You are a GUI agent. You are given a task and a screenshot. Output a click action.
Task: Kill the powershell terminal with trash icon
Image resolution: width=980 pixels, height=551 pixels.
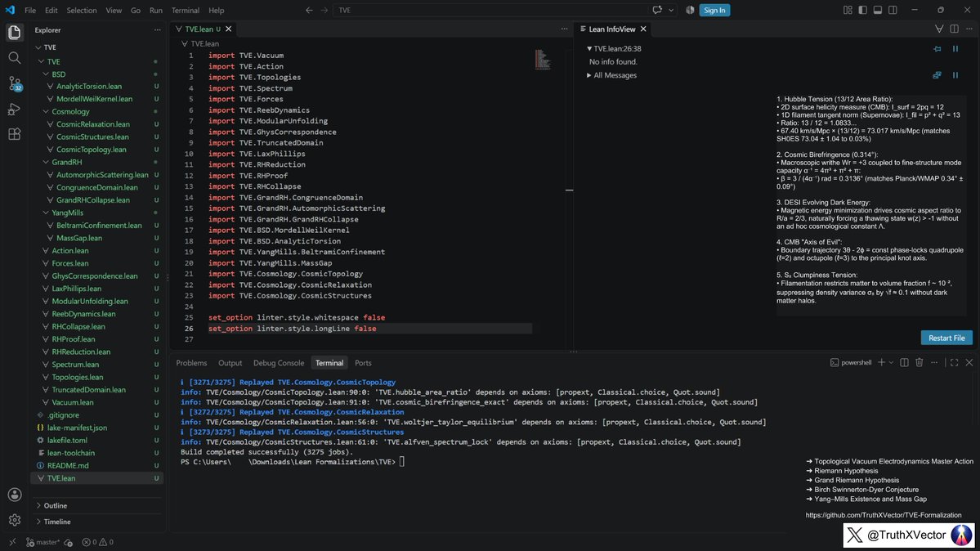pyautogui.click(x=920, y=363)
